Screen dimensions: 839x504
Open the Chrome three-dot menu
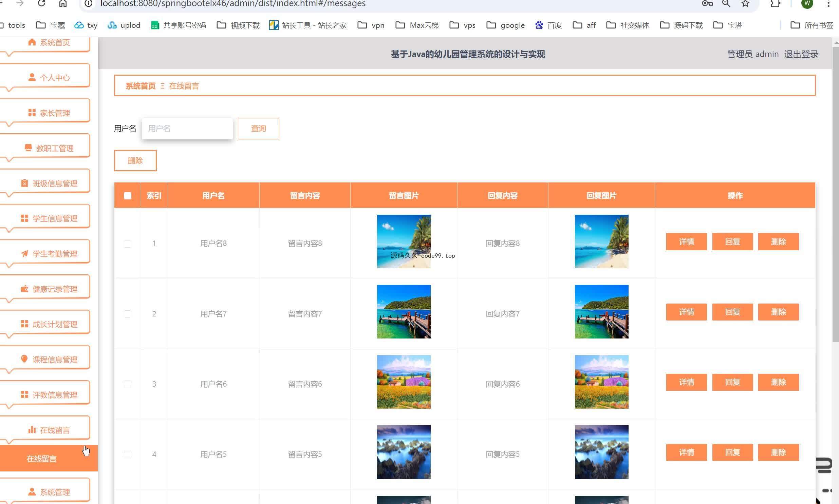click(x=828, y=3)
